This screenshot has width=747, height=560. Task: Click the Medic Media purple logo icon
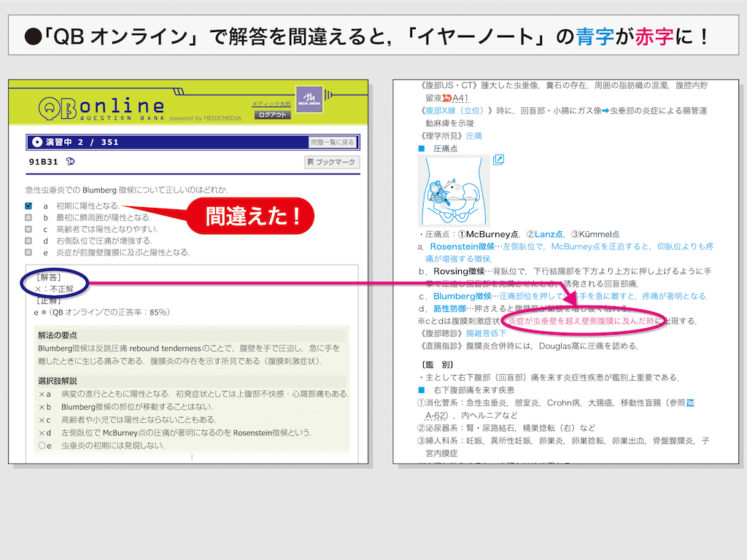(x=309, y=99)
